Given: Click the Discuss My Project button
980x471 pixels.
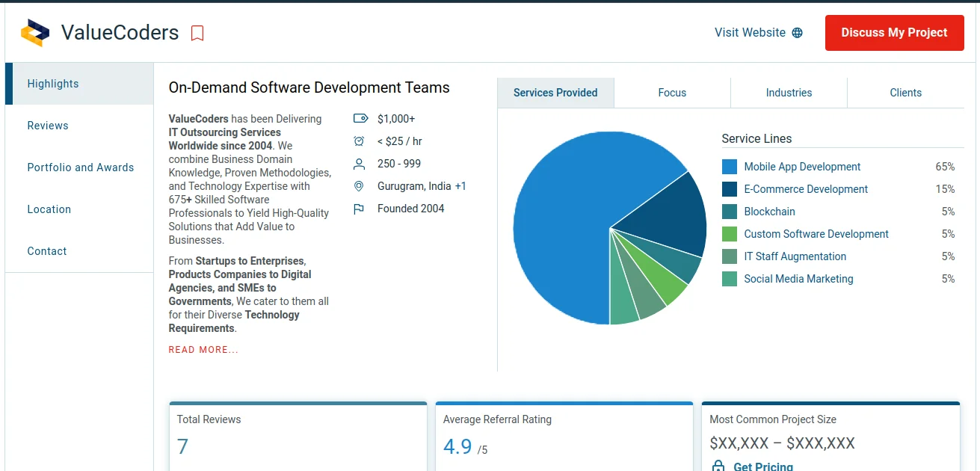Looking at the screenshot, I should [894, 33].
